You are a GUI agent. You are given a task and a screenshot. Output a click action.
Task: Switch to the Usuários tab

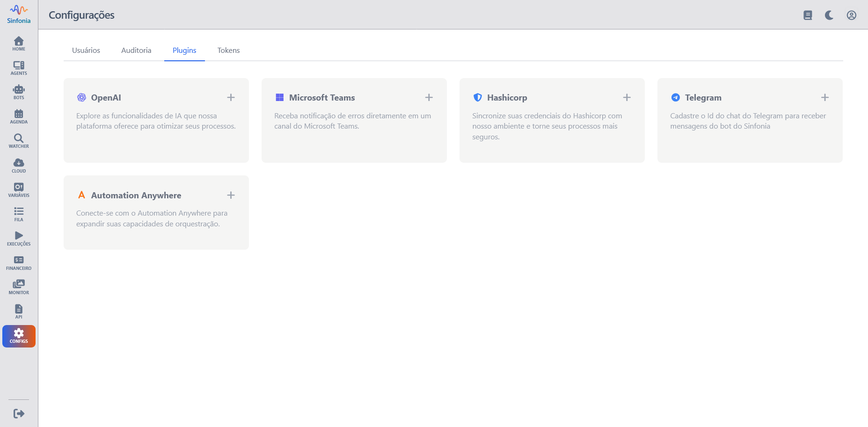[x=86, y=51]
